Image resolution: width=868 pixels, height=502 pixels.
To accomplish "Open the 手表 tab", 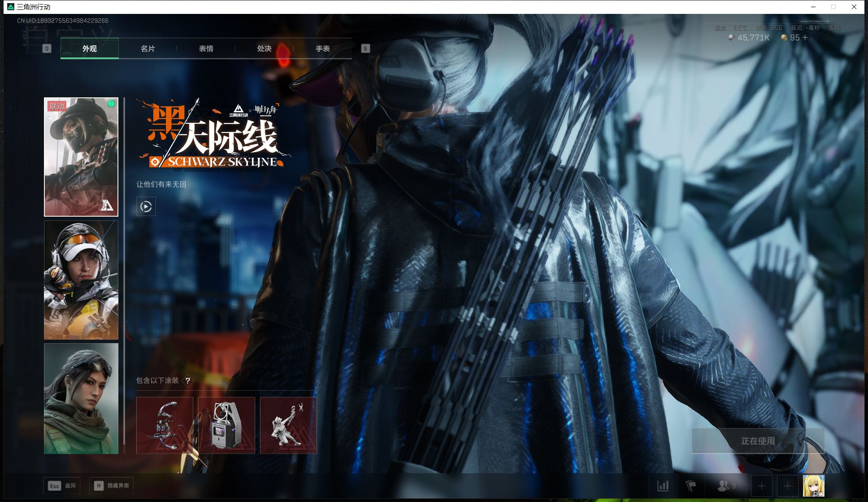I will click(x=322, y=48).
